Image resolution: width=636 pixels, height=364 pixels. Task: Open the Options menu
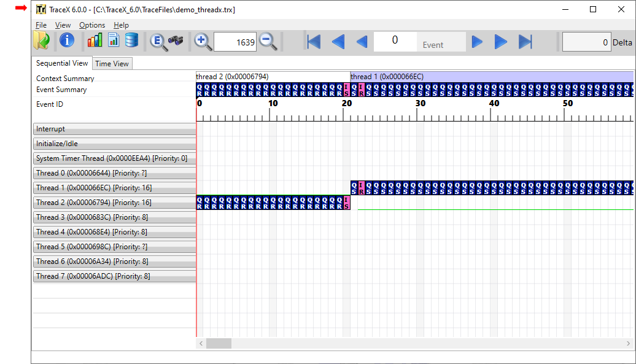[x=91, y=25]
